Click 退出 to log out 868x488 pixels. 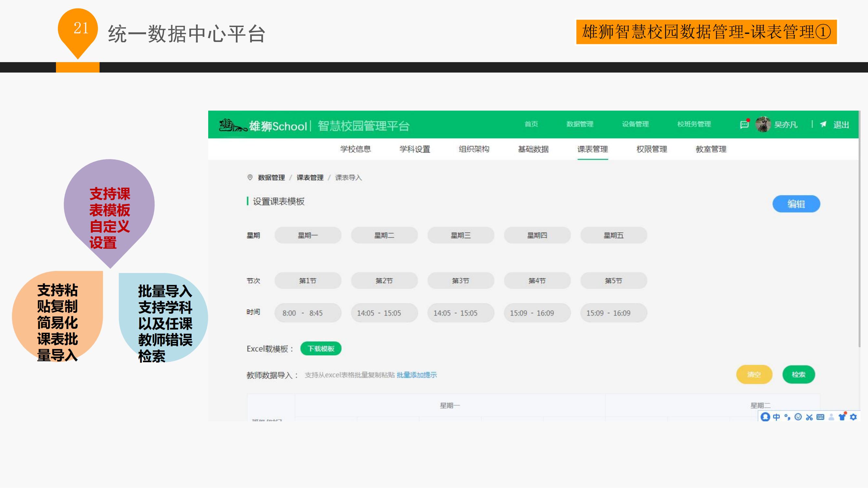click(x=841, y=125)
